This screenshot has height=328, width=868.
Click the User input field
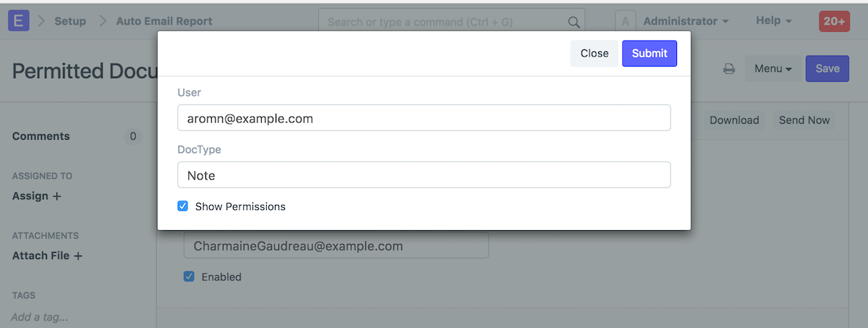(424, 118)
